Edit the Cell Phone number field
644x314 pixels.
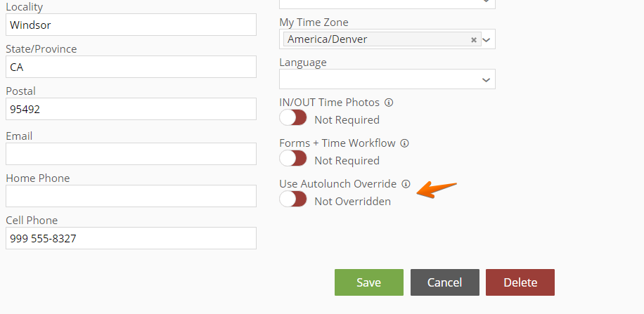pyautogui.click(x=131, y=238)
